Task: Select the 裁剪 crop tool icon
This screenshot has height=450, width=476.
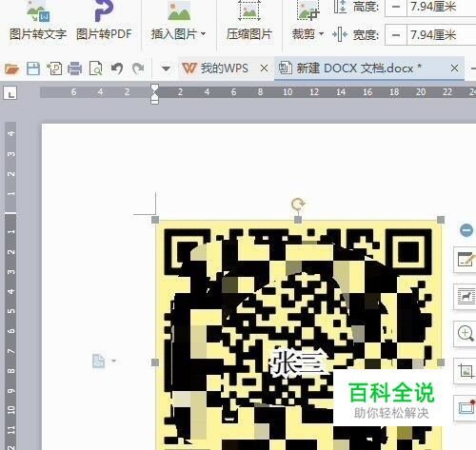Action: pos(307,11)
